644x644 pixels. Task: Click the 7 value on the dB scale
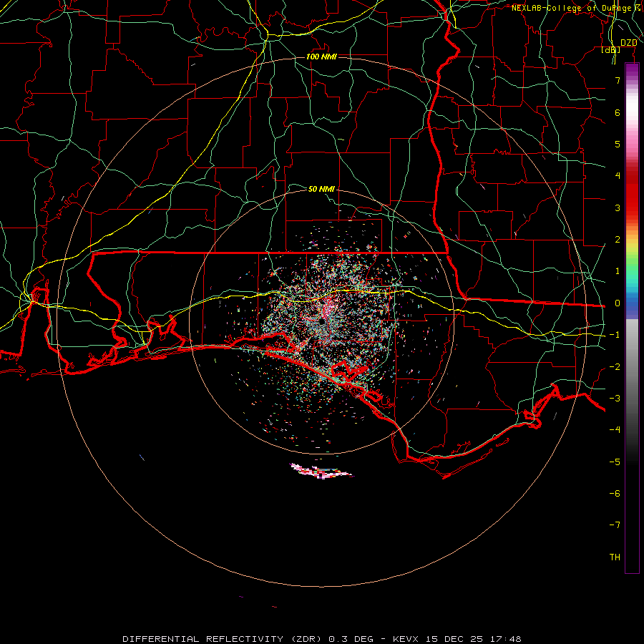tap(618, 80)
